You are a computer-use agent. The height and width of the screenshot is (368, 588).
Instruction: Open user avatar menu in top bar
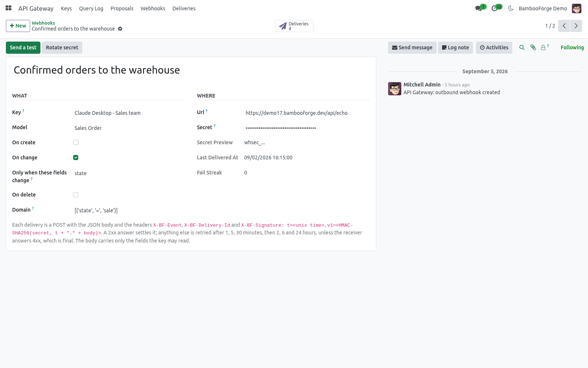point(577,8)
